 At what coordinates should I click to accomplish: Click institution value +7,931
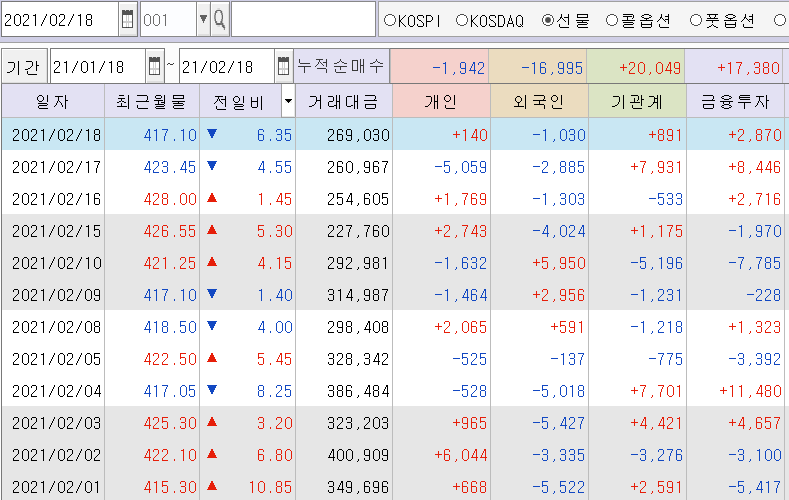pyautogui.click(x=656, y=167)
